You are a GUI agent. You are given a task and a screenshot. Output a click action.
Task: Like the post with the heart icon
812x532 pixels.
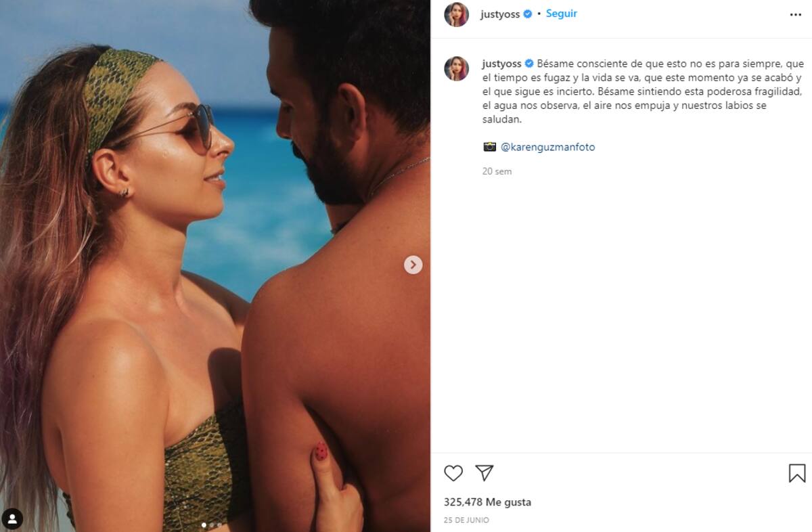click(453, 473)
